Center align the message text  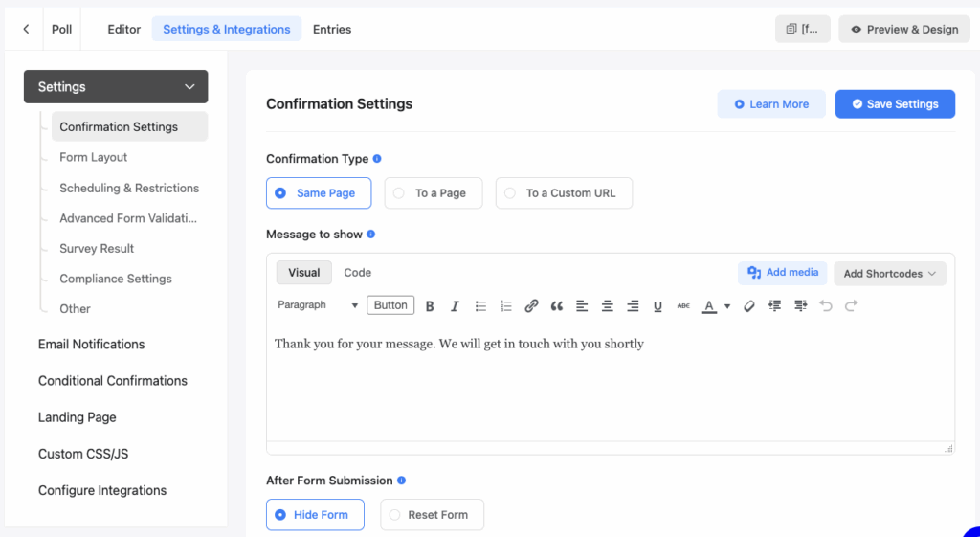608,306
